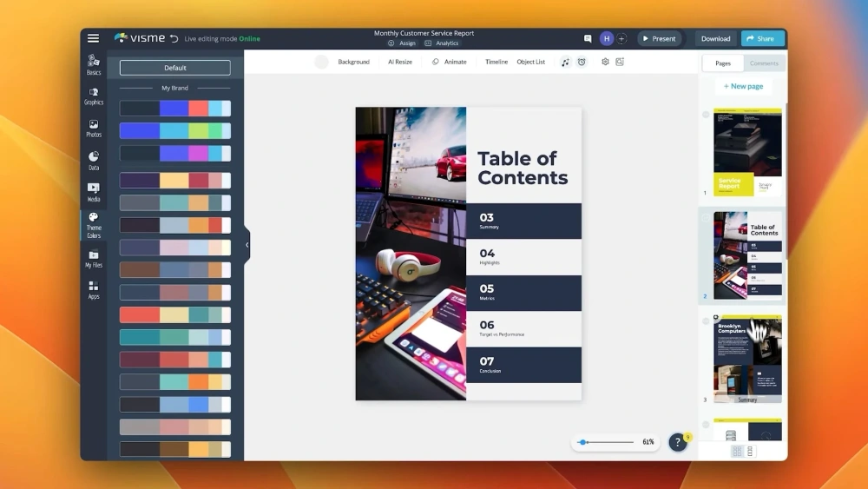Image resolution: width=868 pixels, height=489 pixels.
Task: Apply the purple-yellow-crimson palette
Action: (x=175, y=180)
